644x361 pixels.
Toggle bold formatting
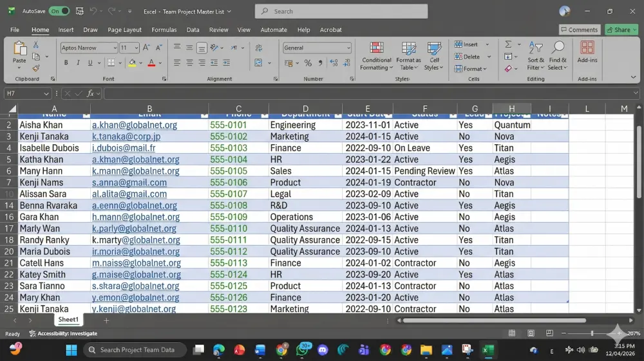pos(66,63)
